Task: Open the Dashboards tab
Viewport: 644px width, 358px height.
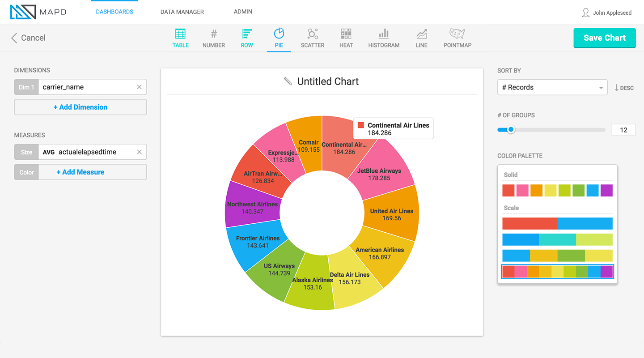Action: pyautogui.click(x=114, y=12)
